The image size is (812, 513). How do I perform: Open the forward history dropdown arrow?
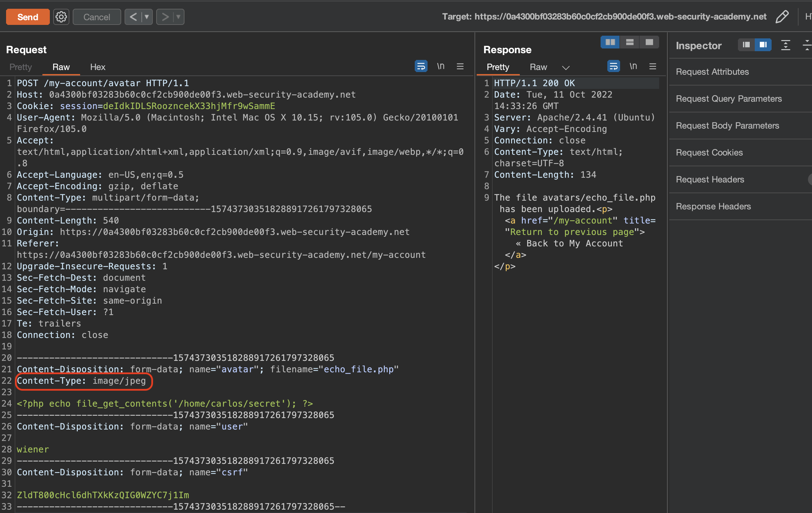click(178, 17)
